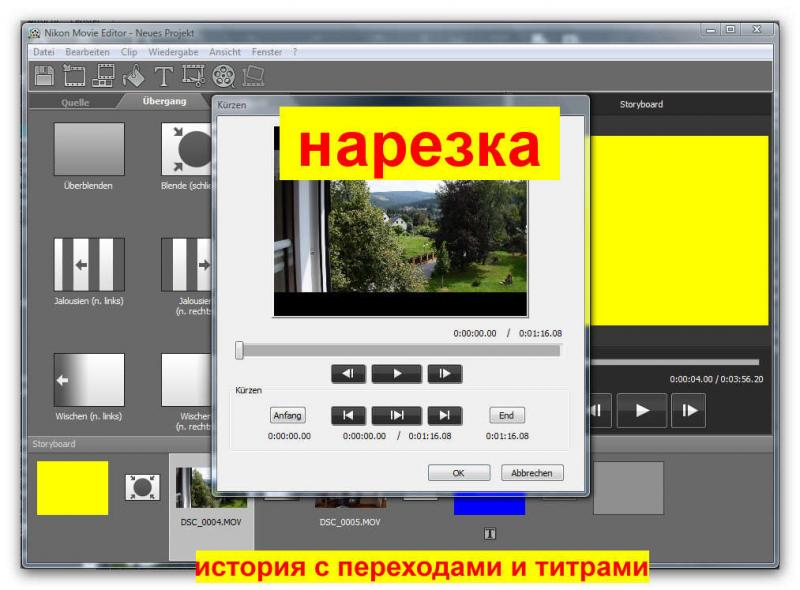Step forward one frame in Kürzen dialog
The width and height of the screenshot is (800, 590).
click(445, 374)
